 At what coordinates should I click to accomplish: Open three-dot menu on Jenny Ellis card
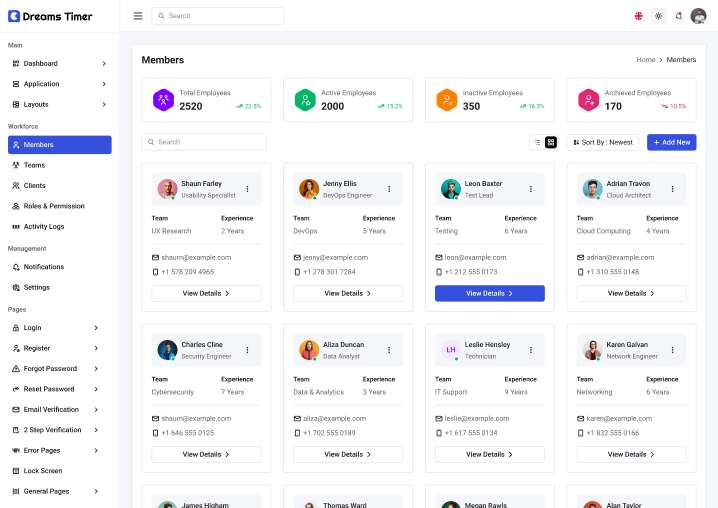pyautogui.click(x=389, y=189)
